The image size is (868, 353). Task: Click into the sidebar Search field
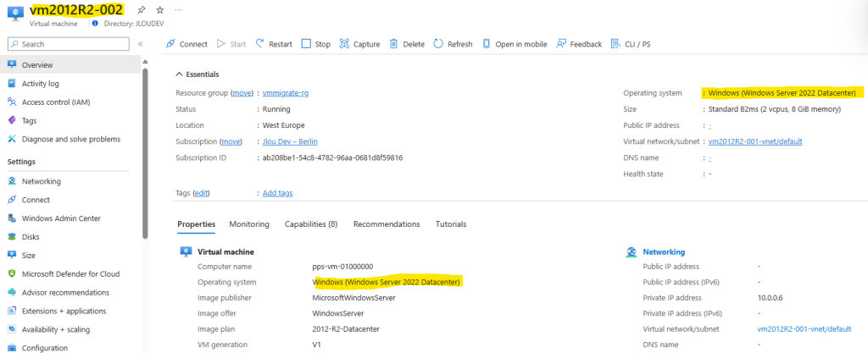(69, 44)
